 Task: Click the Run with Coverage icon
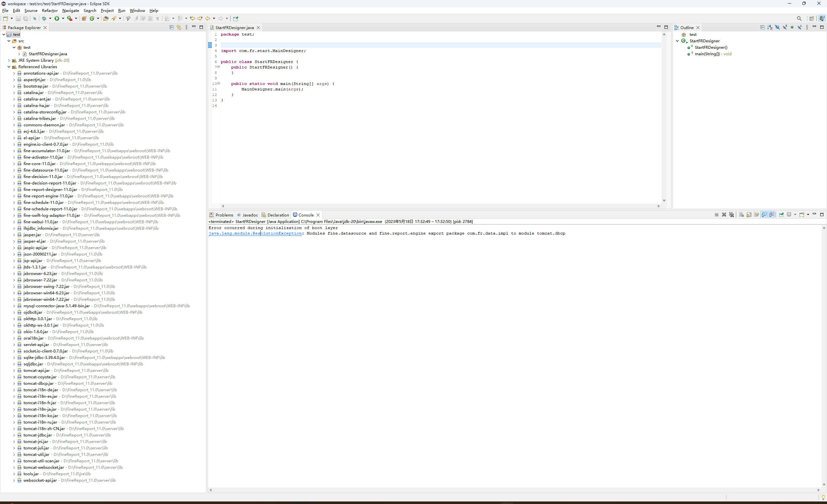coord(70,18)
